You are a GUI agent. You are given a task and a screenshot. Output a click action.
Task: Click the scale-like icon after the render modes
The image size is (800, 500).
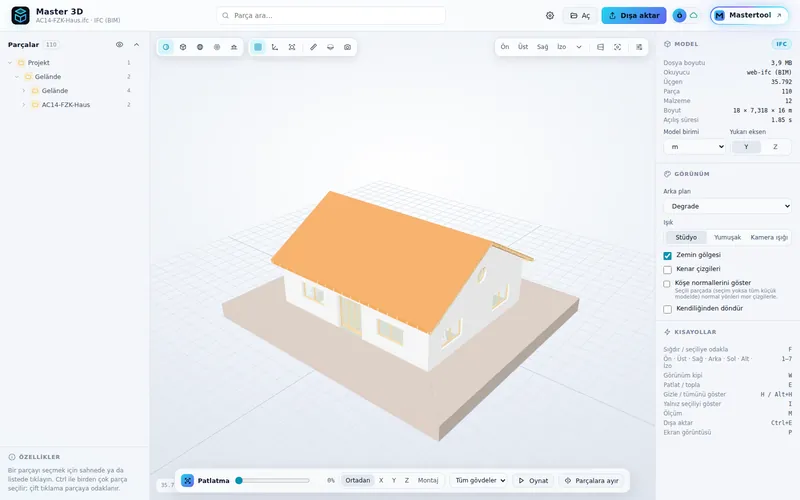pyautogui.click(x=234, y=47)
